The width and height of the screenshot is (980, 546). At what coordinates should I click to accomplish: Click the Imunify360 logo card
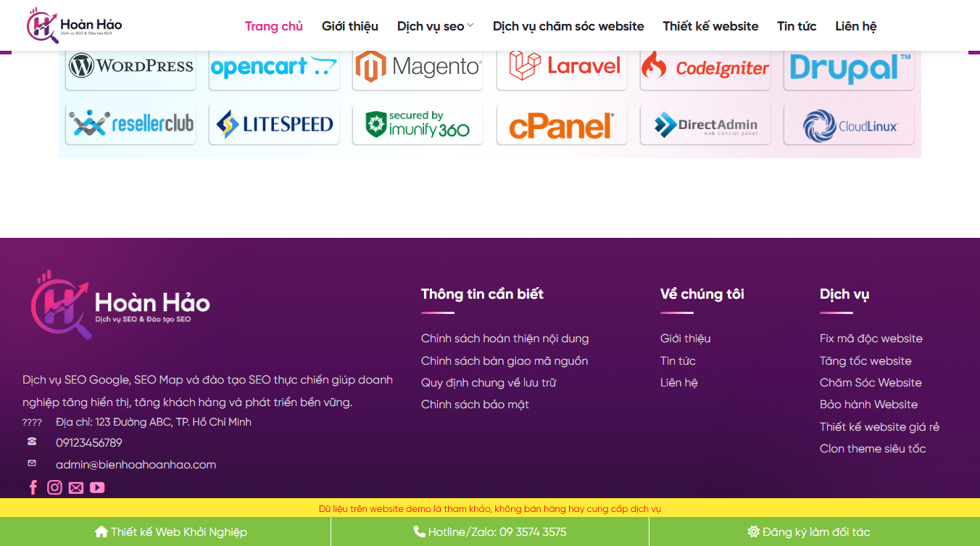point(418,125)
